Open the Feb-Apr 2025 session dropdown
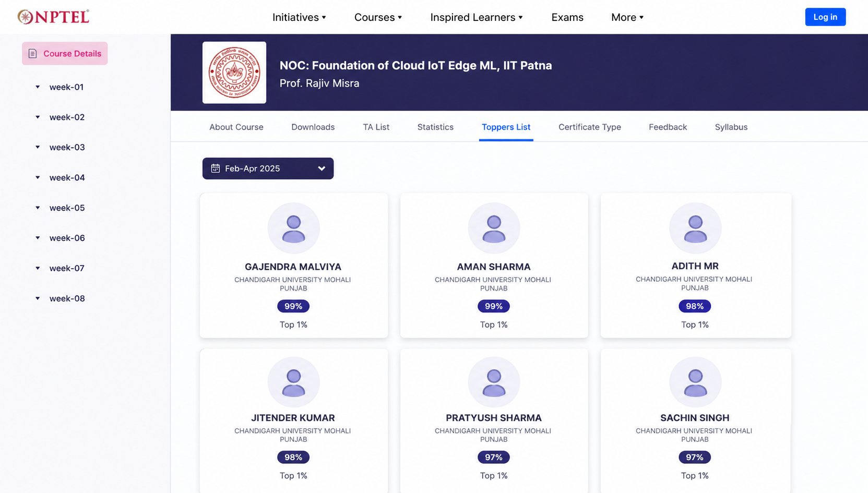868x493 pixels. 268,169
